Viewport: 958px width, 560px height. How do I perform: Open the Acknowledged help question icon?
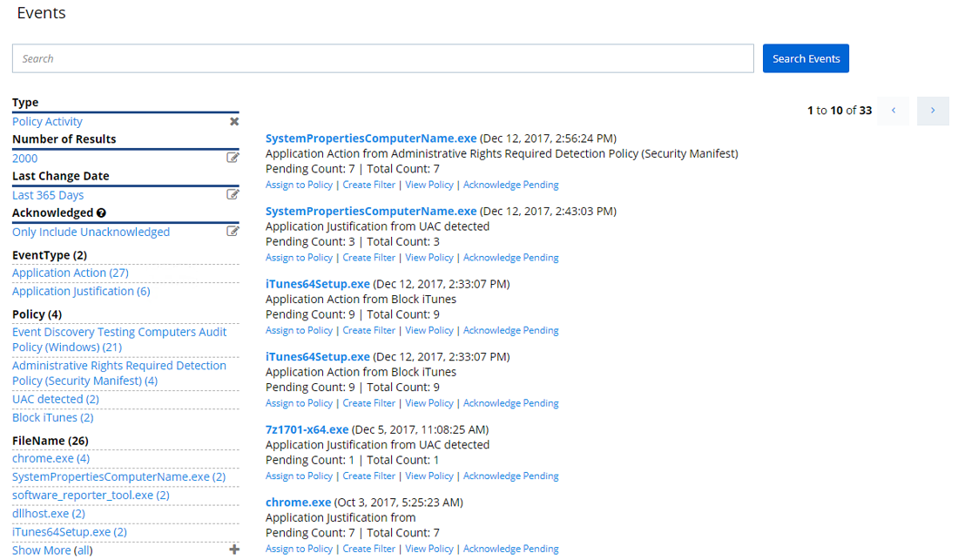(x=101, y=213)
